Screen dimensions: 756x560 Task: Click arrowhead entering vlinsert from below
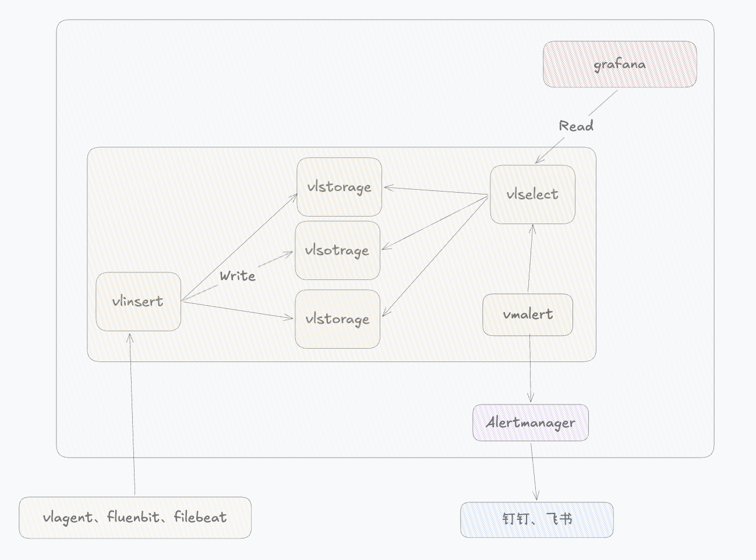pyautogui.click(x=130, y=335)
